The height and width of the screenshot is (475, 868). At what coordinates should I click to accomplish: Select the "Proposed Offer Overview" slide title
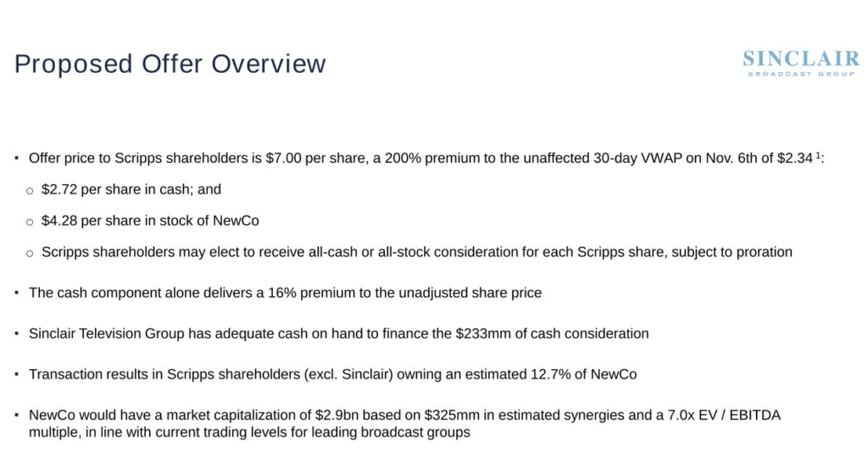(x=170, y=64)
